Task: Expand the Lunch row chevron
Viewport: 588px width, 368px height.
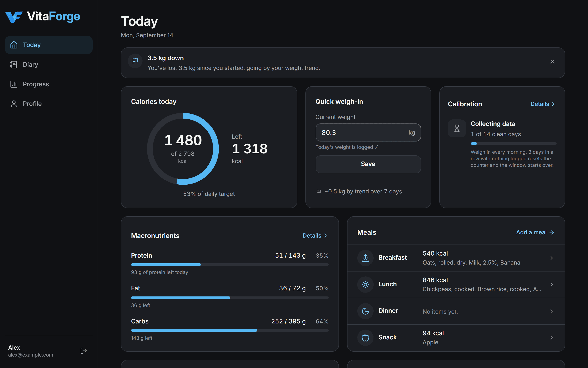Action: [x=551, y=285]
